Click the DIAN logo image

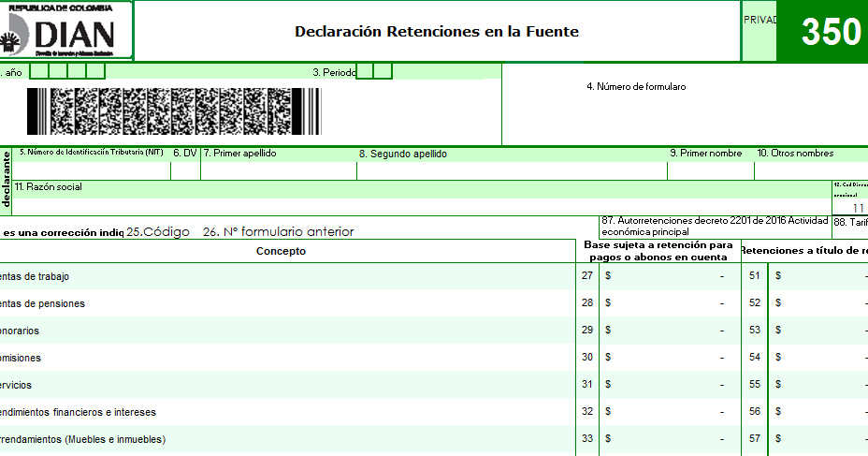pyautogui.click(x=66, y=30)
